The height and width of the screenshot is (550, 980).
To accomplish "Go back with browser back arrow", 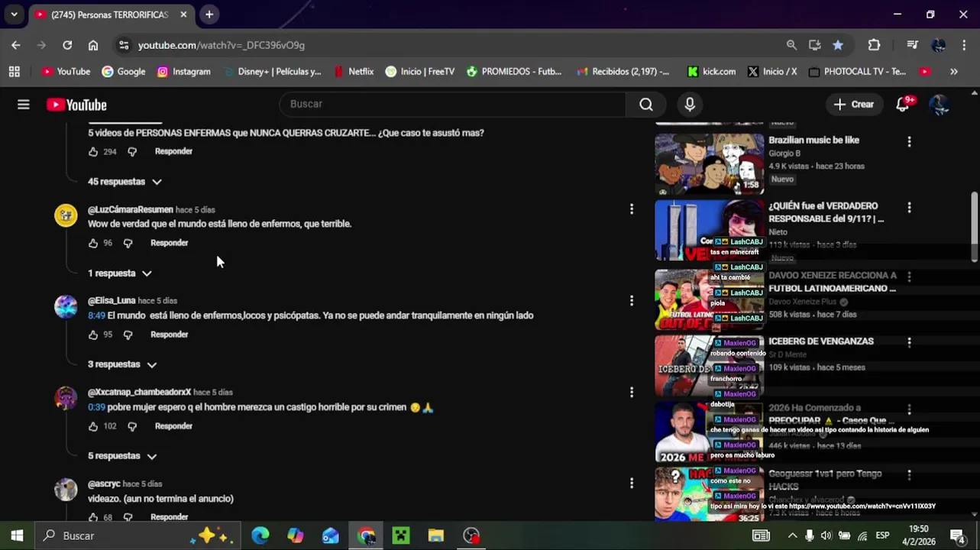I will point(16,45).
